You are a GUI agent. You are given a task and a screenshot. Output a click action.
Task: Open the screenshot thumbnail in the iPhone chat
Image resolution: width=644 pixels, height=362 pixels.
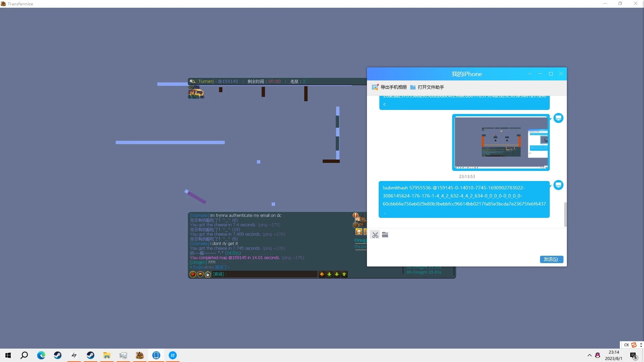click(x=501, y=142)
